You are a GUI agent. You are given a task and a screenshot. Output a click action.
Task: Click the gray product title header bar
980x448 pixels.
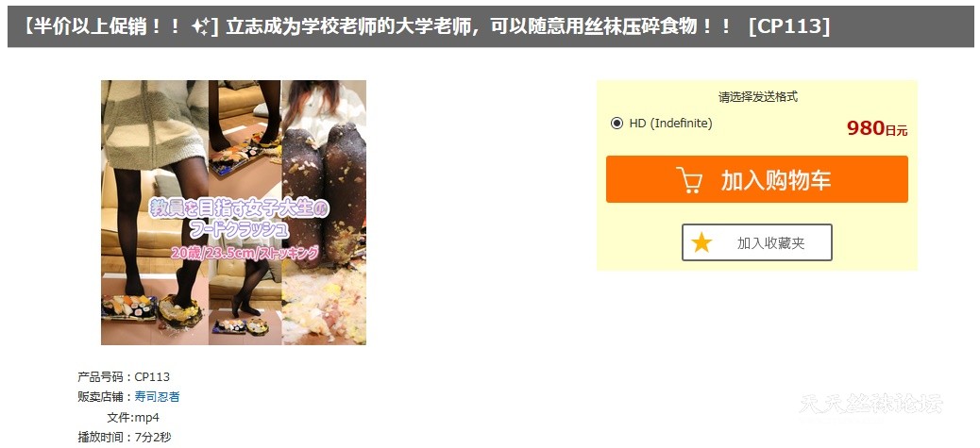[491, 26]
